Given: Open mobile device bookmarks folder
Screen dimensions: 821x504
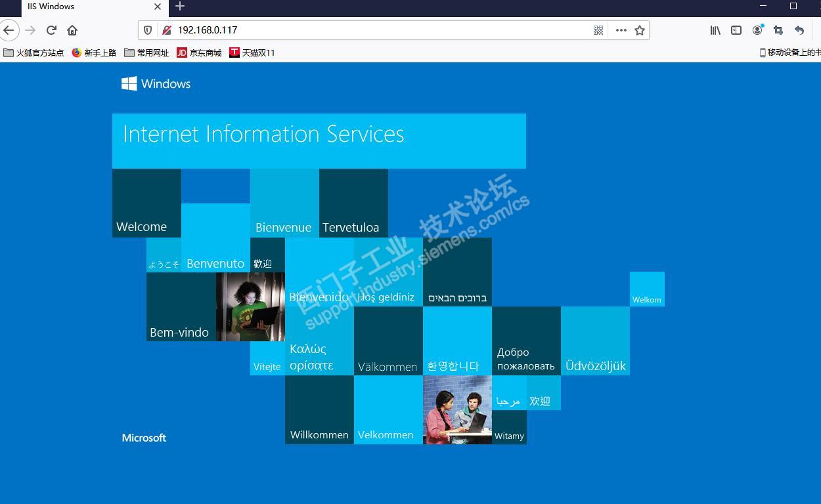Looking at the screenshot, I should tap(789, 52).
